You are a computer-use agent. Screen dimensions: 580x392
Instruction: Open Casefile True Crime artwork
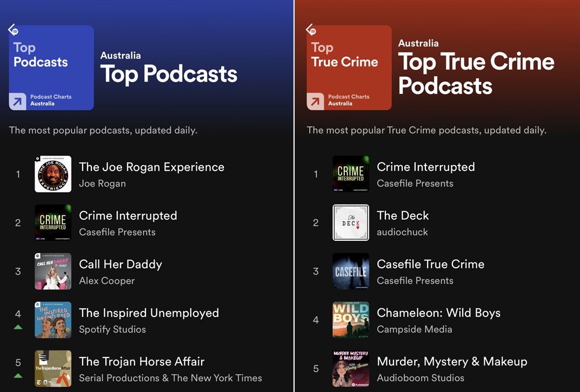(x=351, y=271)
